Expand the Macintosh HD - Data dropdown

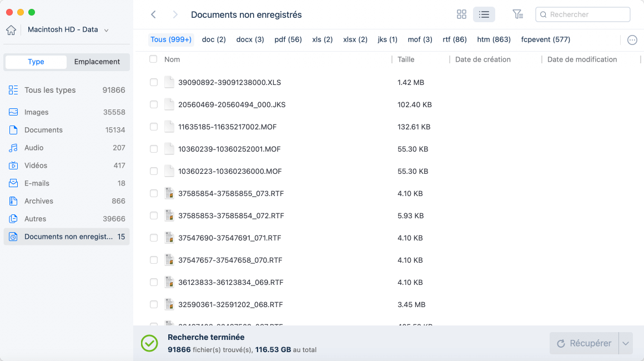click(x=106, y=30)
